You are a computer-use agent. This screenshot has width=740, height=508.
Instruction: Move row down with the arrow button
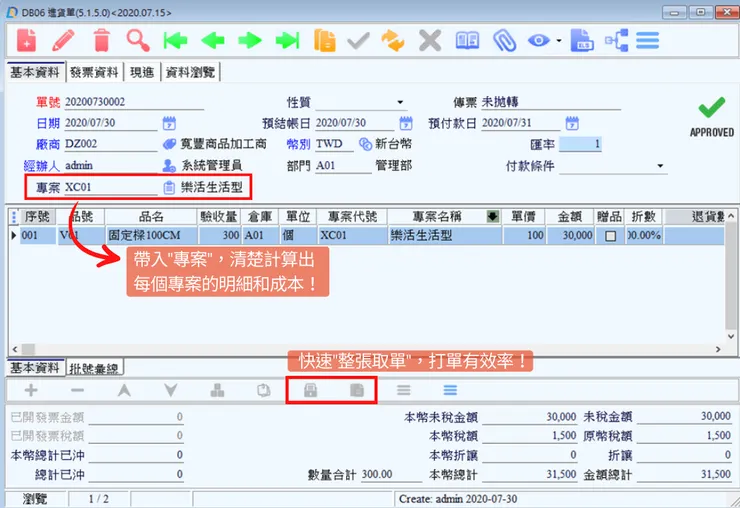[170, 390]
